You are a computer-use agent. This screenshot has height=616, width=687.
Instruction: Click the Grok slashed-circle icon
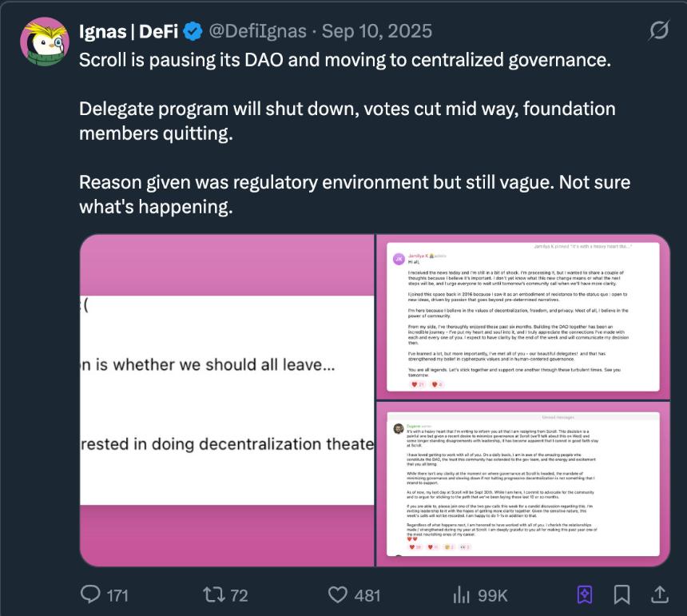click(659, 31)
